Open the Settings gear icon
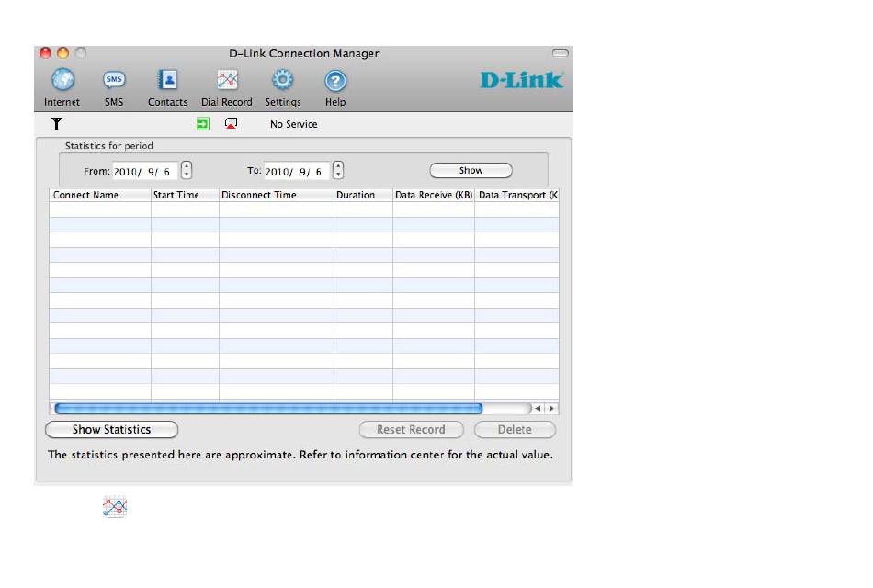The height and width of the screenshot is (588, 873). tap(283, 80)
